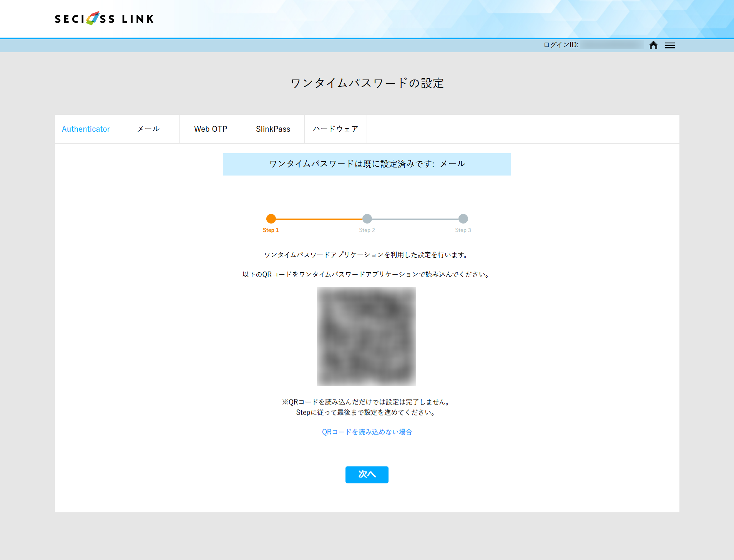This screenshot has width=734, height=560.
Task: Click the SECIOSS LINK logo
Action: 104,18
